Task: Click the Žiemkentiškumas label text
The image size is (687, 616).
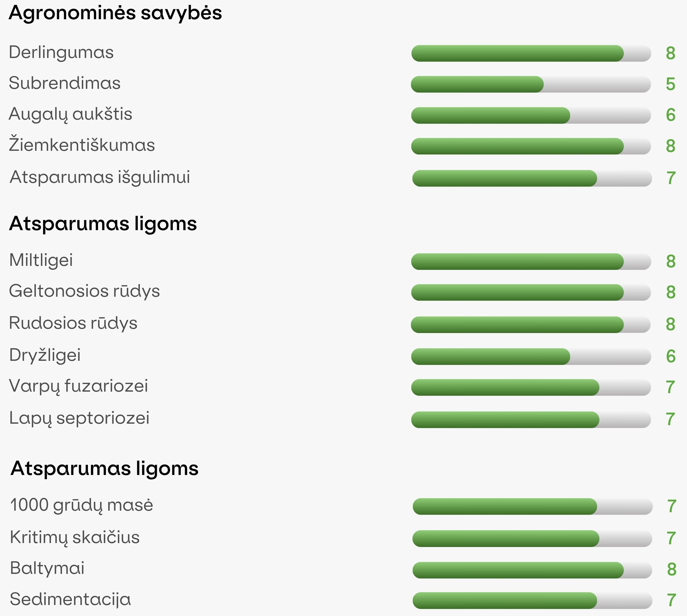Action: pos(82,144)
